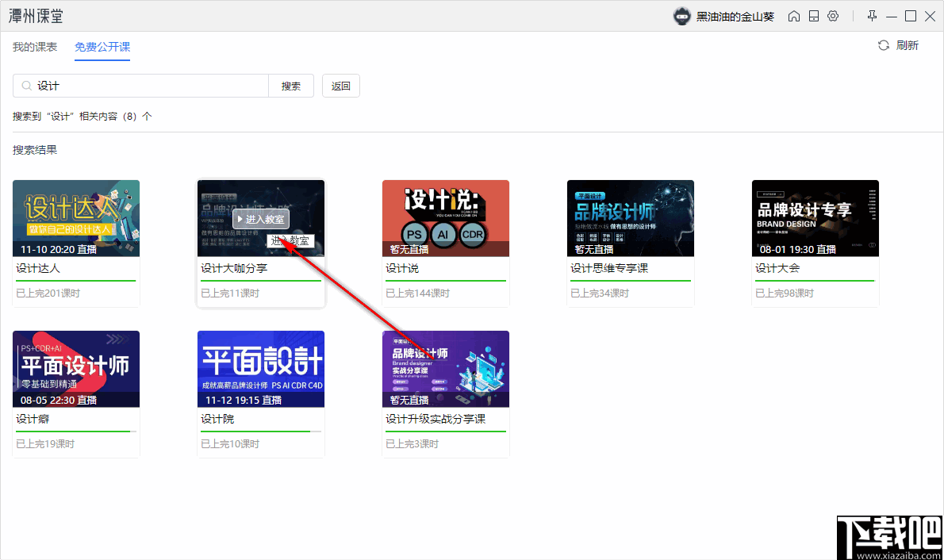Open the 设计达人 course thumbnail
944x560 pixels.
pos(75,218)
